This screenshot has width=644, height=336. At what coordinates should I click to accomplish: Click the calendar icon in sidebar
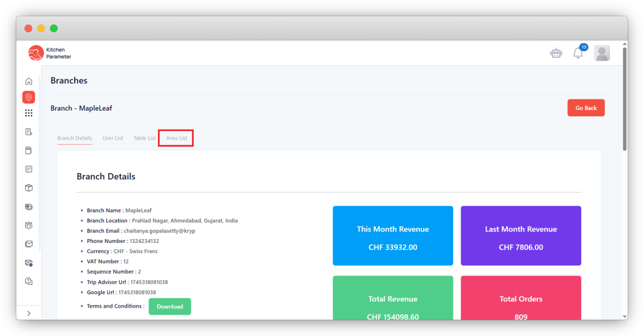(x=28, y=169)
